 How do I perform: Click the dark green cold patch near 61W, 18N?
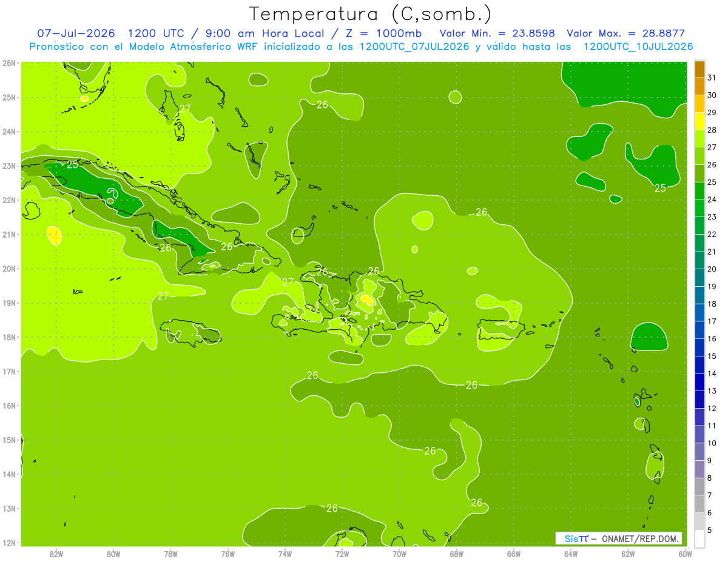[649, 337]
